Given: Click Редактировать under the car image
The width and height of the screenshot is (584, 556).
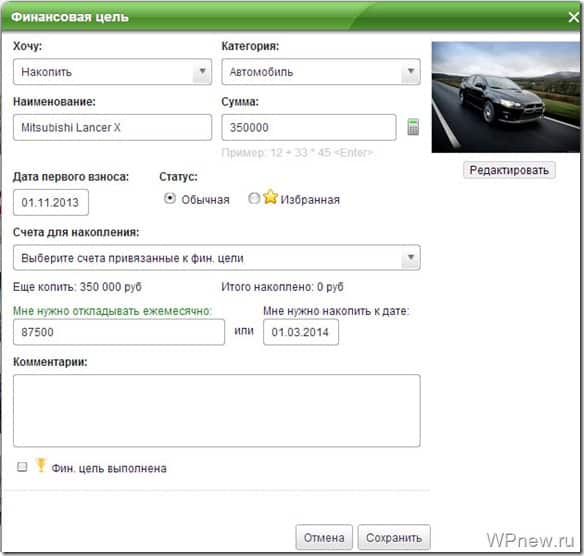Looking at the screenshot, I should point(509,170).
